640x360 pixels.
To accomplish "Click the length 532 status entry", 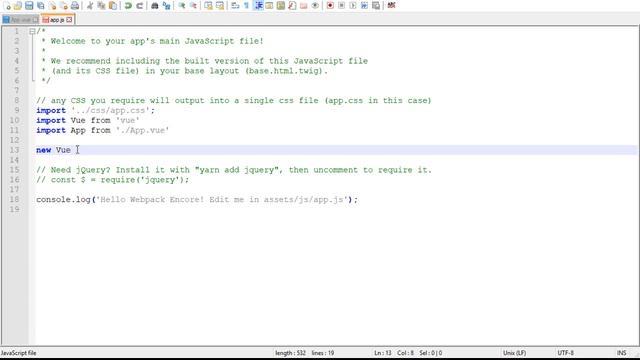I will tap(290, 353).
